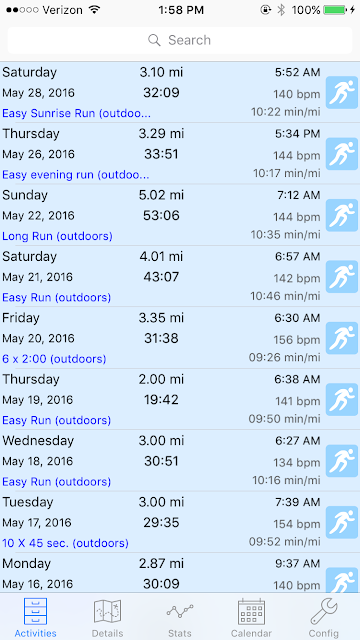
Task: Tap the runner icon for 10 X 45 sec. workout
Action: pos(342,522)
